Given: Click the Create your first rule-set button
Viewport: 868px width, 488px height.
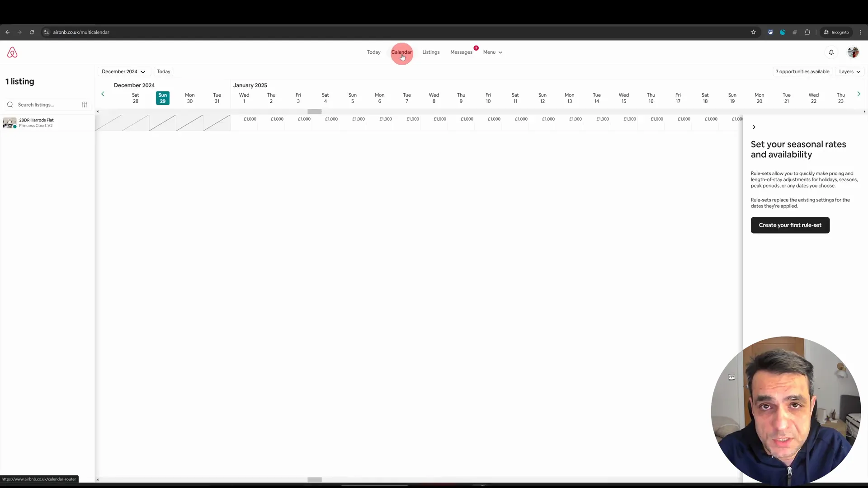Looking at the screenshot, I should [x=790, y=225].
